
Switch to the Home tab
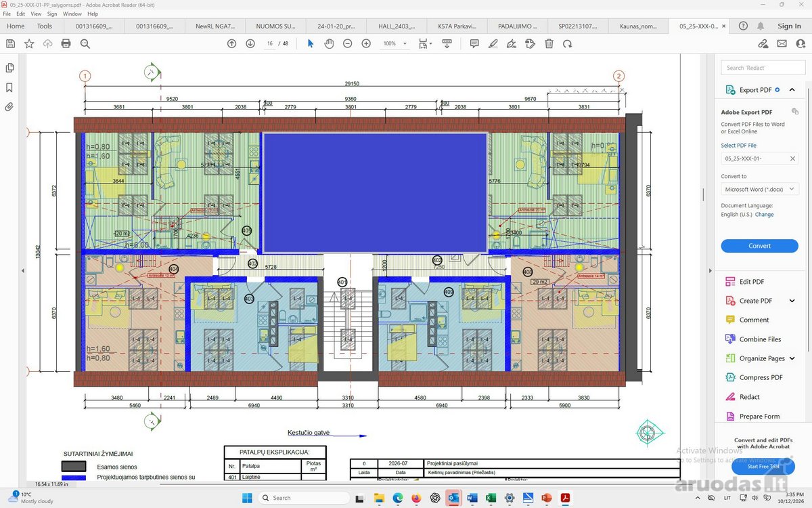tap(16, 26)
